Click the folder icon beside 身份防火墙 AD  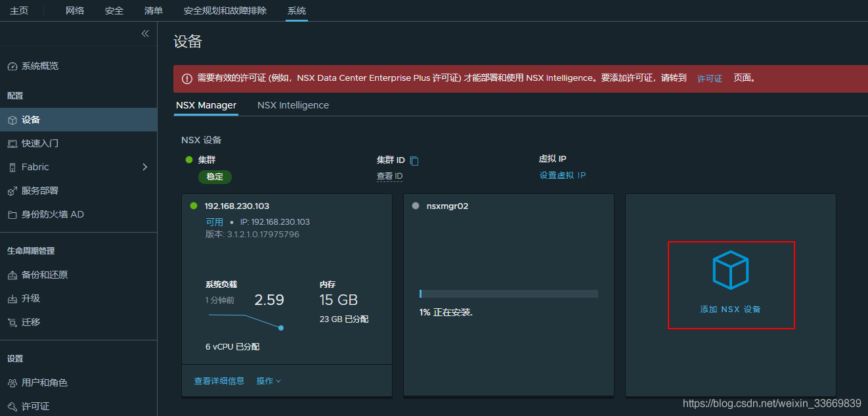pyautogui.click(x=12, y=215)
